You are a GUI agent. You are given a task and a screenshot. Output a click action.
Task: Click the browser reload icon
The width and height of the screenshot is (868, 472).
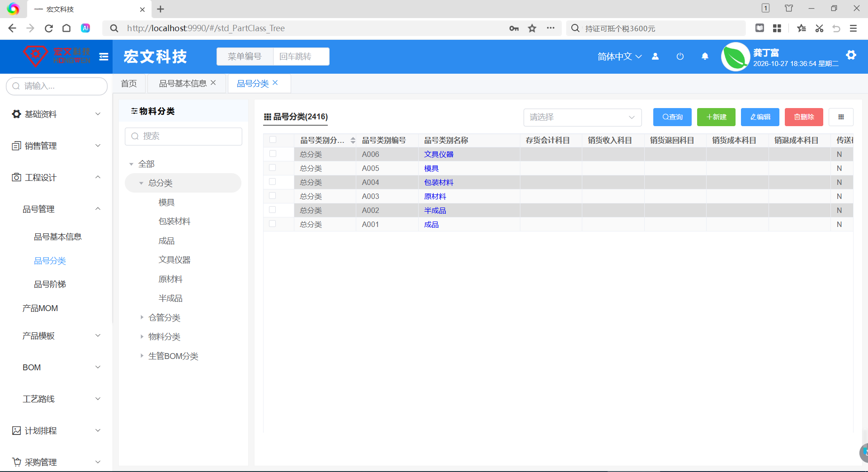(49, 28)
